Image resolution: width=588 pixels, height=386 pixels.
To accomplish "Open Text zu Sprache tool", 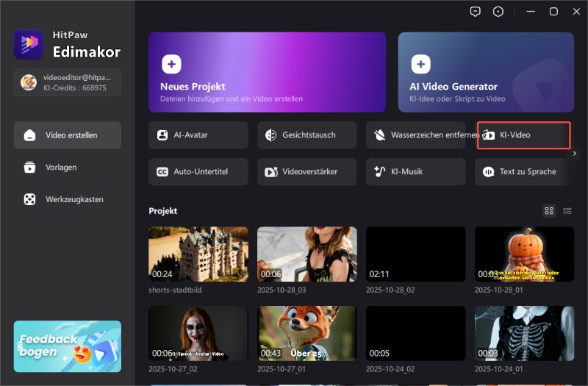I will [523, 171].
